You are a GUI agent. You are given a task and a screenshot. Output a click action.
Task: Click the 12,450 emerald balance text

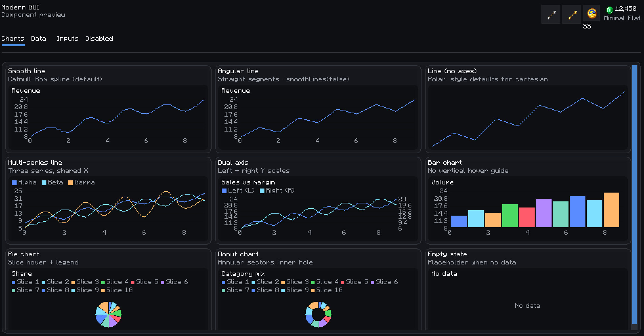click(x=626, y=9)
